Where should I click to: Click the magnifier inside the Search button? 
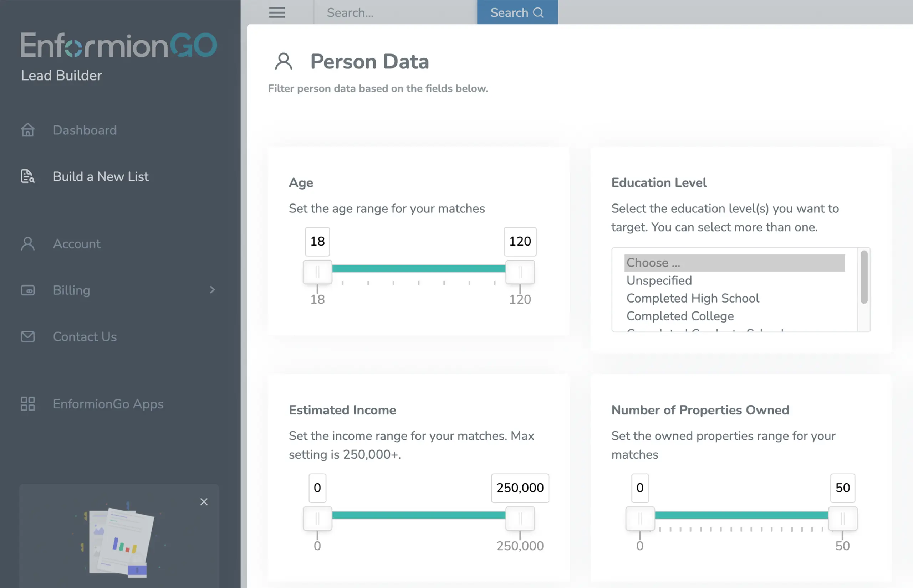[x=539, y=12]
